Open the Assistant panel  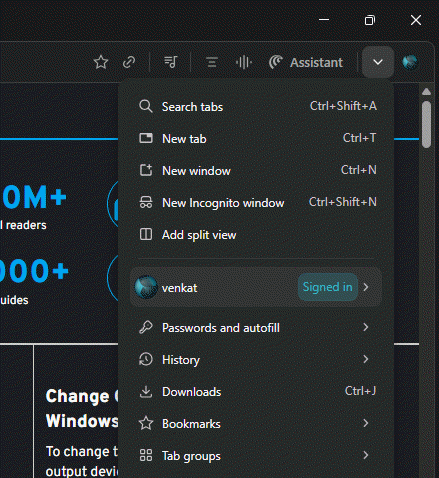coord(306,62)
